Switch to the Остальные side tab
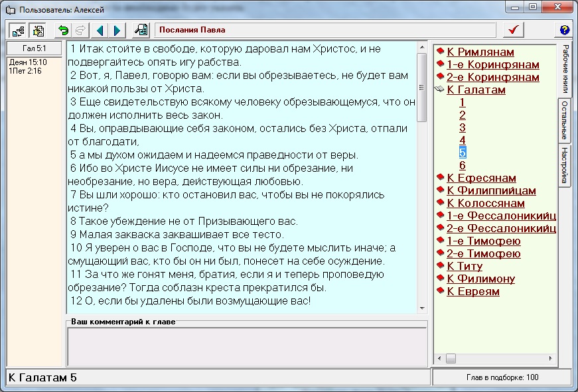The width and height of the screenshot is (578, 392). 564,120
